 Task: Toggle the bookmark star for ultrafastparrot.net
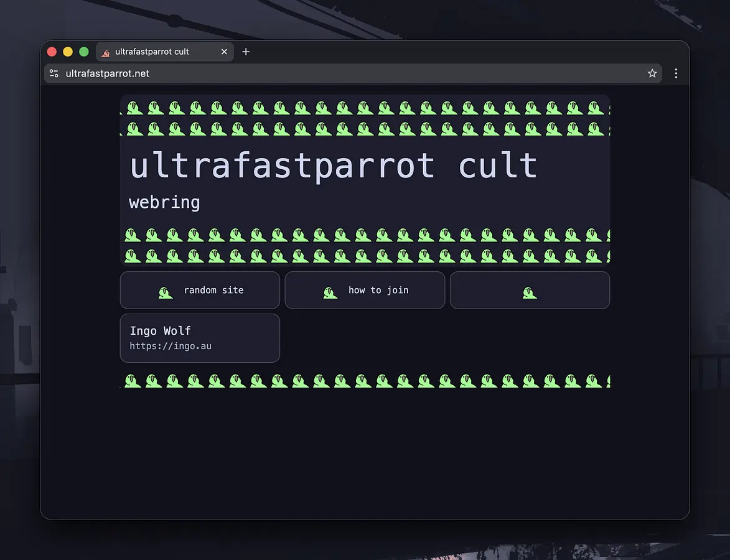(652, 73)
